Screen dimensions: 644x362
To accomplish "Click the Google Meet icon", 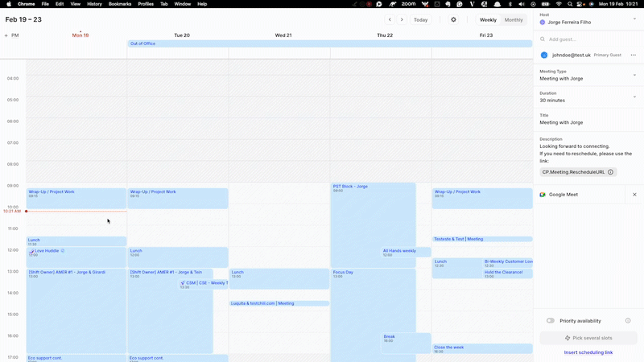I will [543, 195].
